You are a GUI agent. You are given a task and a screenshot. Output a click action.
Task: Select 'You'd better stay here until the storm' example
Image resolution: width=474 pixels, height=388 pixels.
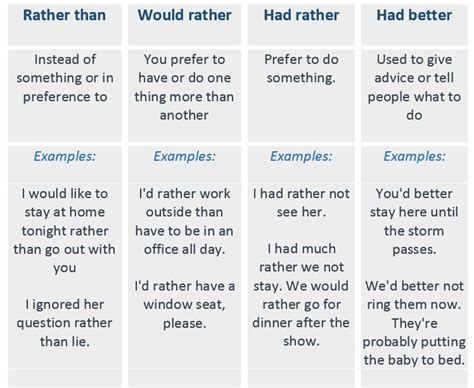click(414, 221)
